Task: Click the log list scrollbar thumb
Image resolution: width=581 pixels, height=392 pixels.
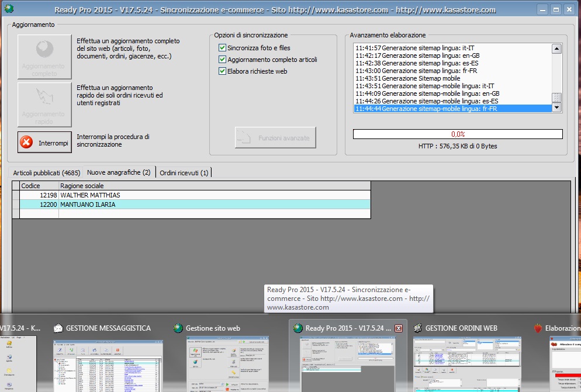Action: (x=556, y=97)
